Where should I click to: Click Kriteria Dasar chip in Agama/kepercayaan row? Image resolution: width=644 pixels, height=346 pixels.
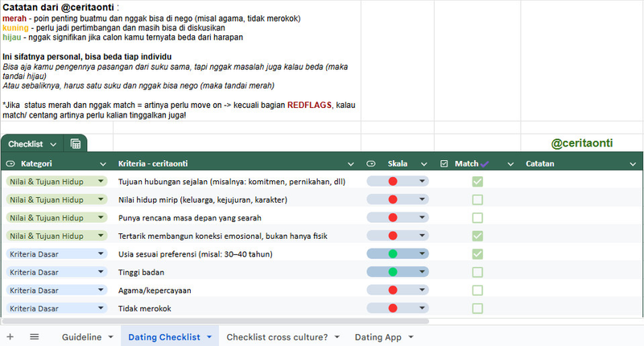click(x=56, y=290)
